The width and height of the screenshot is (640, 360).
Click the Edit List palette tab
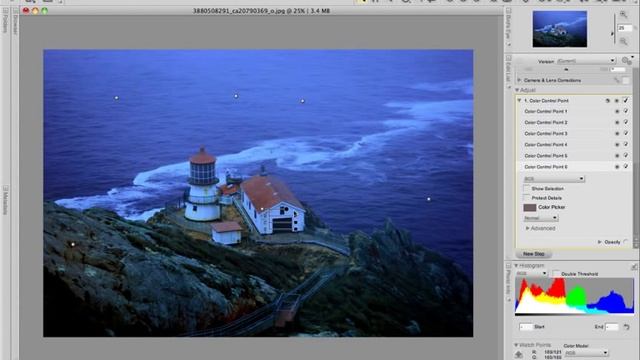pyautogui.click(x=509, y=72)
